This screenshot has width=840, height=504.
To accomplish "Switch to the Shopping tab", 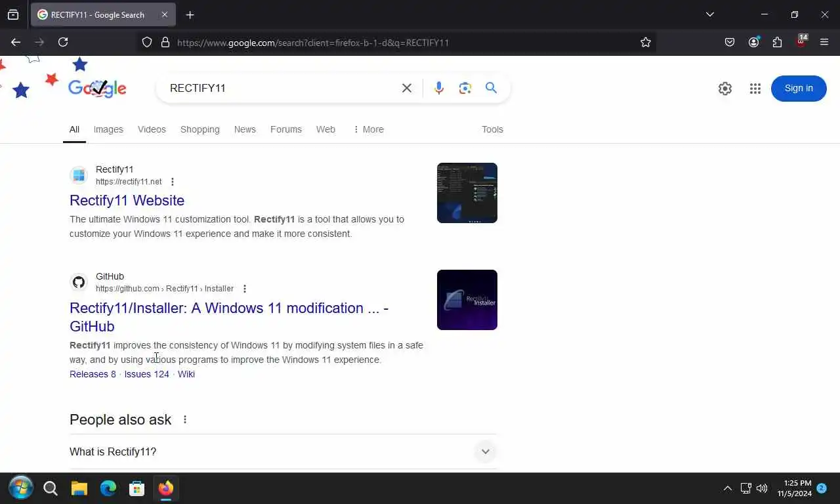I will (200, 129).
